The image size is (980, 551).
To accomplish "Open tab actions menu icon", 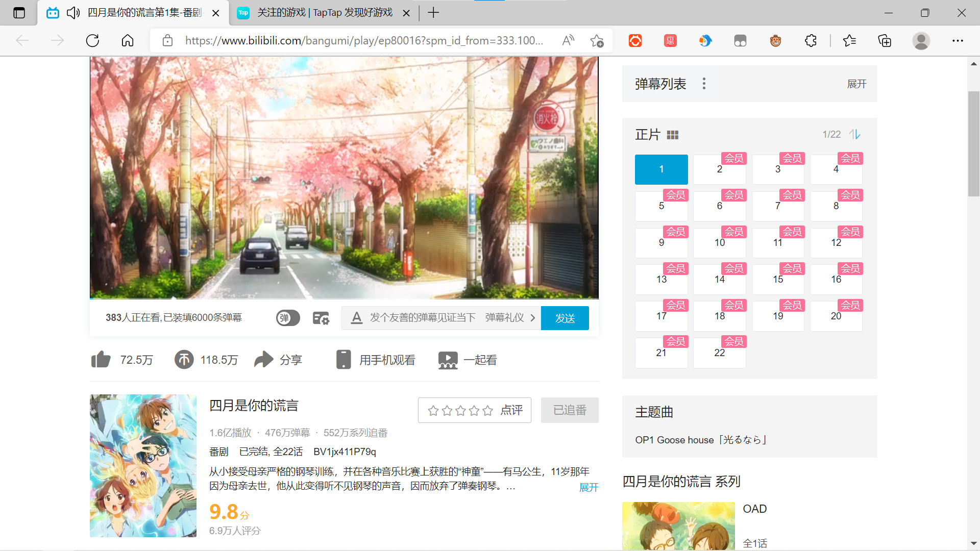I will [19, 13].
